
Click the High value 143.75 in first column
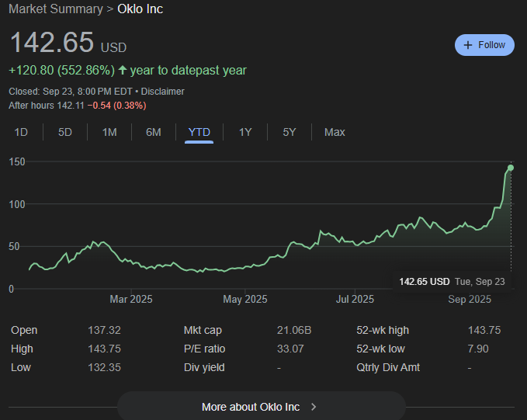[x=104, y=349]
